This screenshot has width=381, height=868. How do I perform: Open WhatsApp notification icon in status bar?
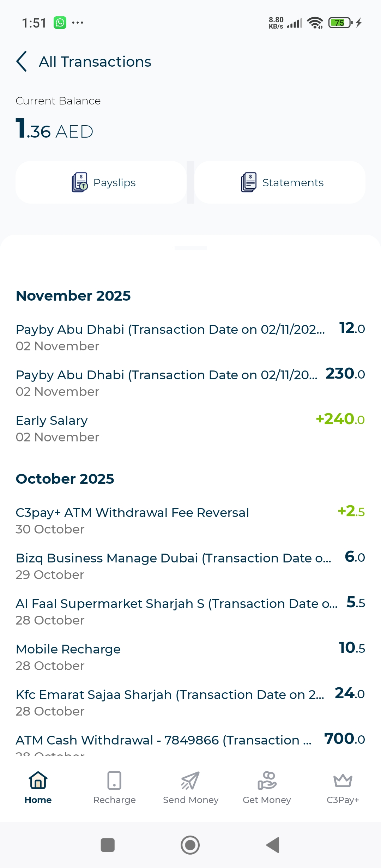(60, 23)
